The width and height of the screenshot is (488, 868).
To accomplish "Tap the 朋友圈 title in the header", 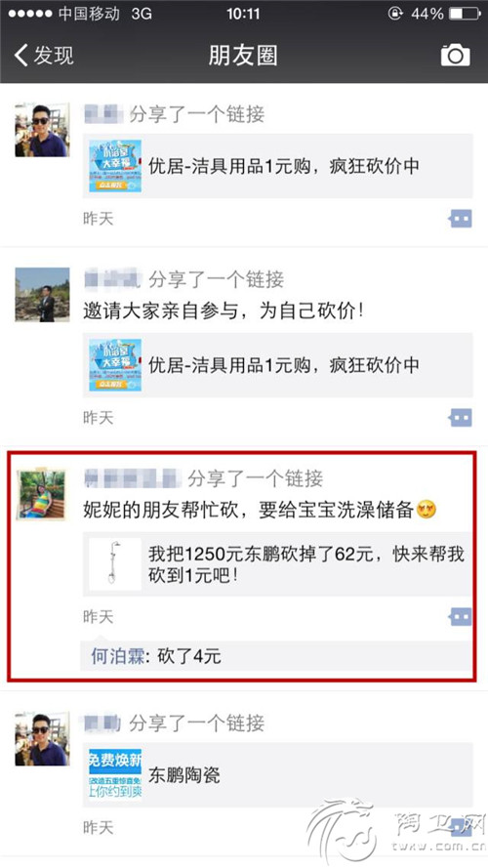I will click(243, 56).
